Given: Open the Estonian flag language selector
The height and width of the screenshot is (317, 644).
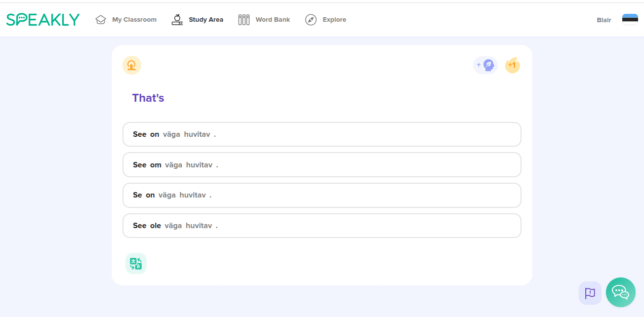Looking at the screenshot, I should point(630,20).
